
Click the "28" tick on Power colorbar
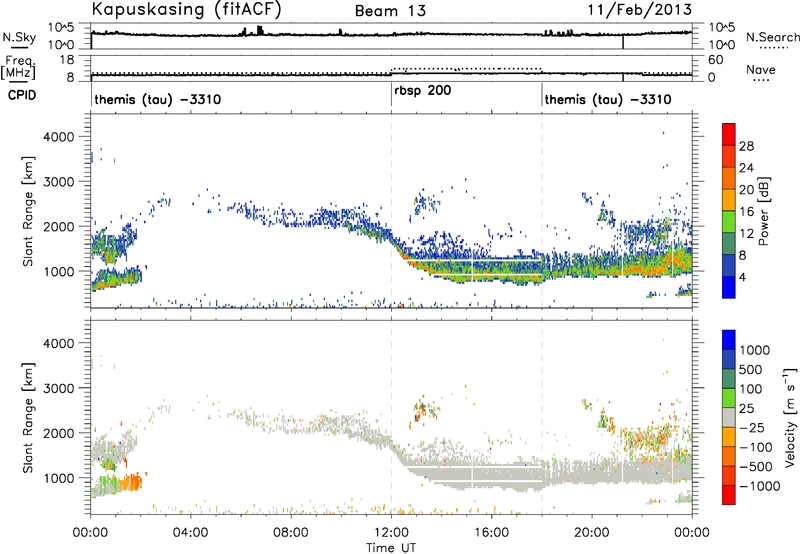(x=746, y=146)
